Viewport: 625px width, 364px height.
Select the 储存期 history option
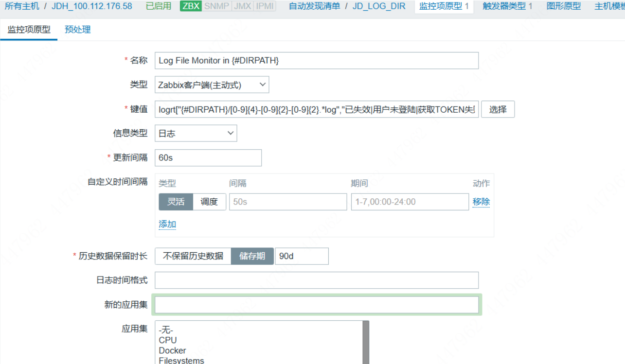point(252,256)
